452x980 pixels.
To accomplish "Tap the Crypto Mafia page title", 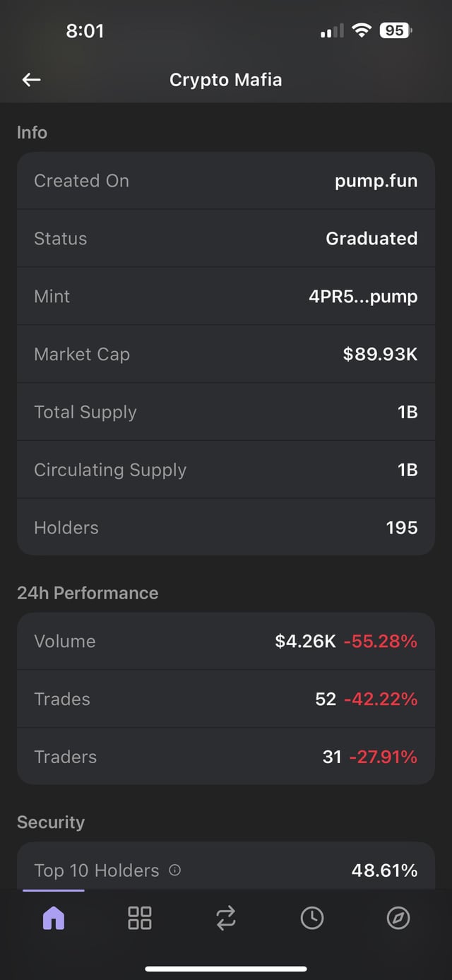I will pyautogui.click(x=226, y=80).
